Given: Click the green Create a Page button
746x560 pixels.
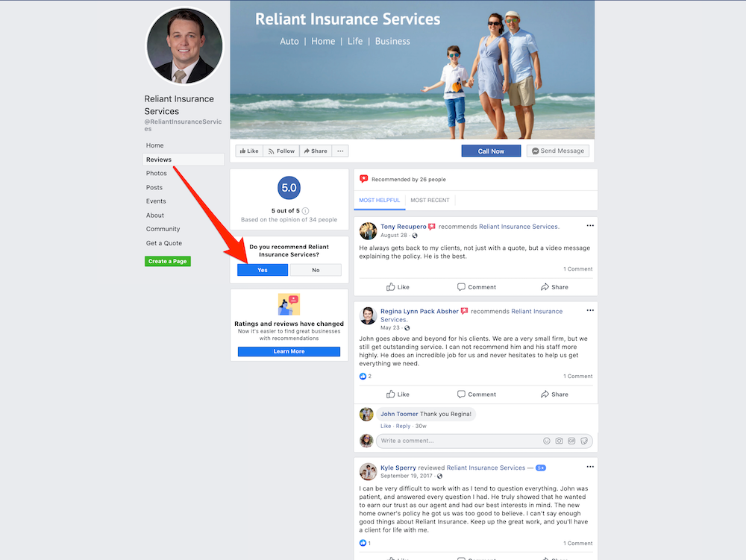Looking at the screenshot, I should coord(167,261).
